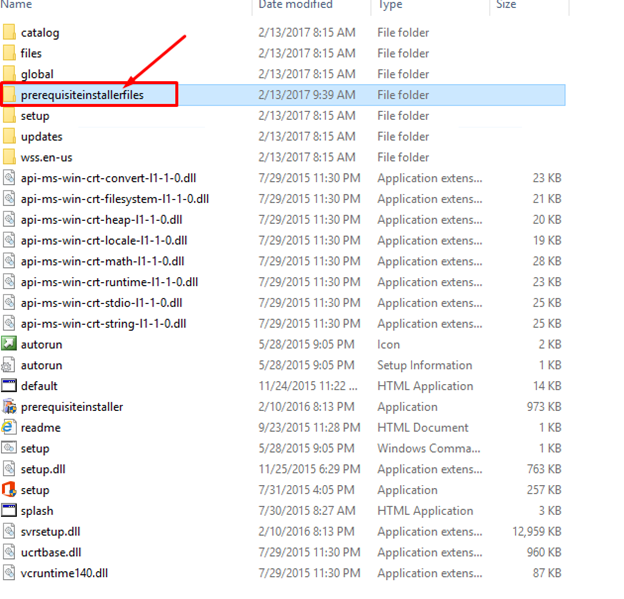Image resolution: width=624 pixels, height=599 pixels.
Task: Sort by Size column header
Action: [506, 5]
